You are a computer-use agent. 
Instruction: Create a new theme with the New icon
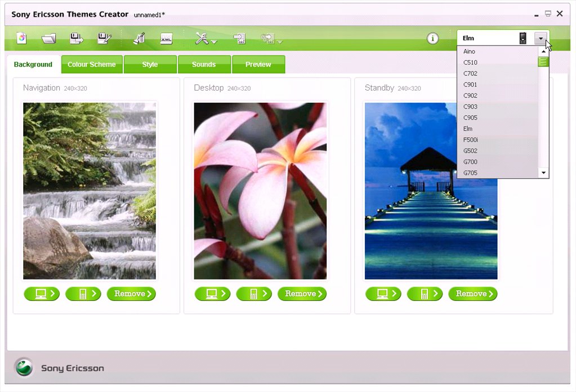coord(21,38)
